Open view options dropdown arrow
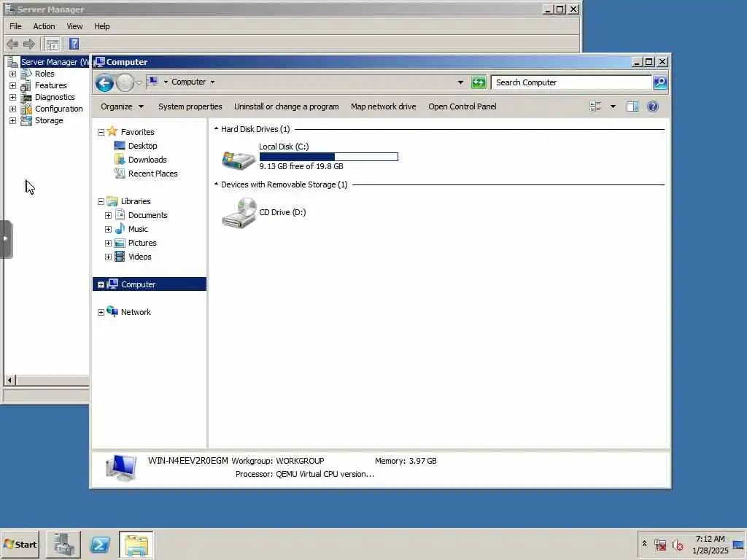 613,106
